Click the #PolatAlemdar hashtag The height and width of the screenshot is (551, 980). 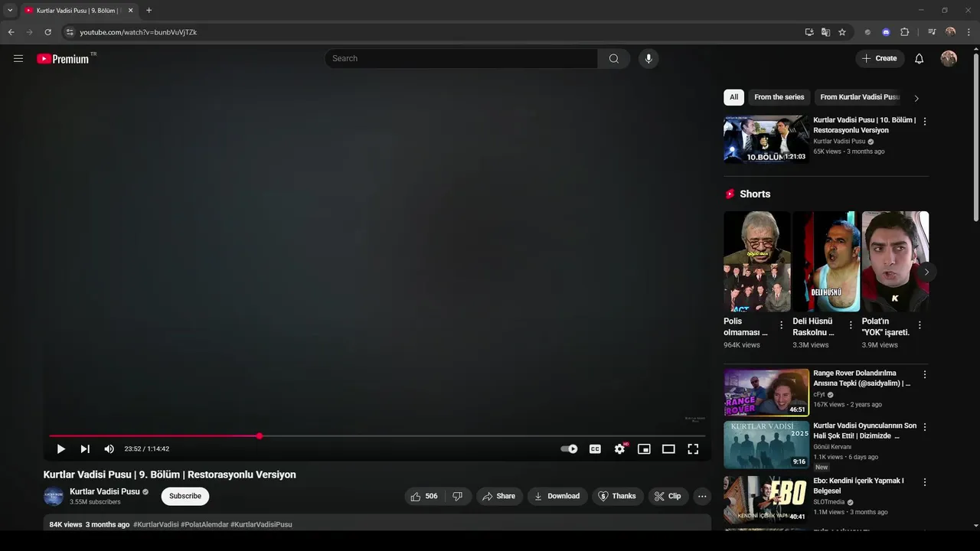click(x=204, y=524)
